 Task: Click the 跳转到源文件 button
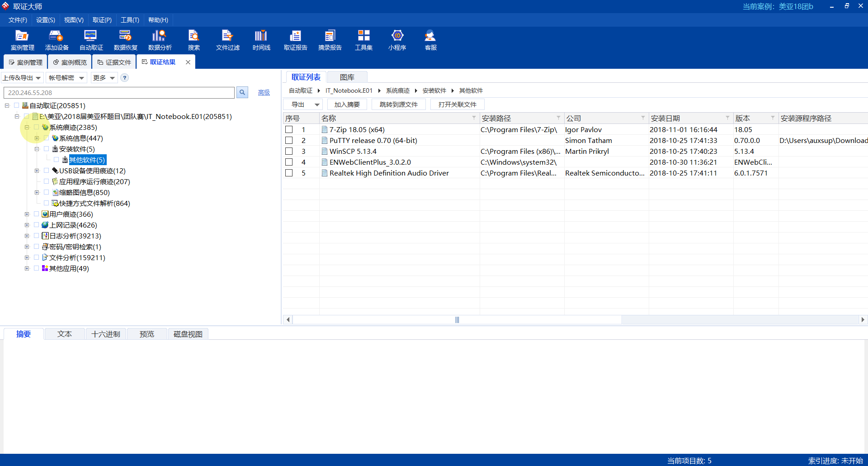click(x=398, y=105)
